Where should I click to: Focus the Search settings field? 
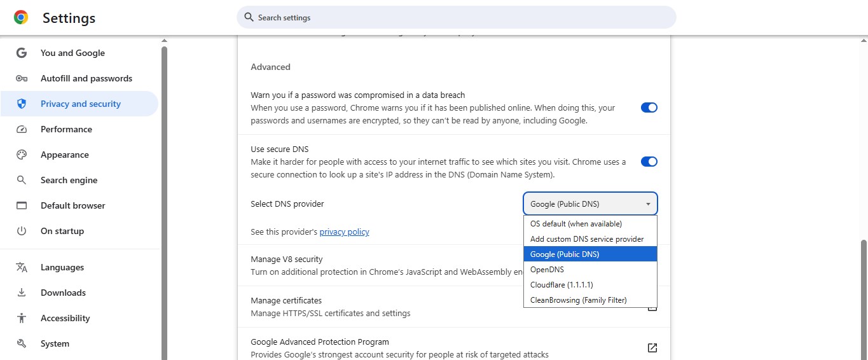(x=456, y=17)
